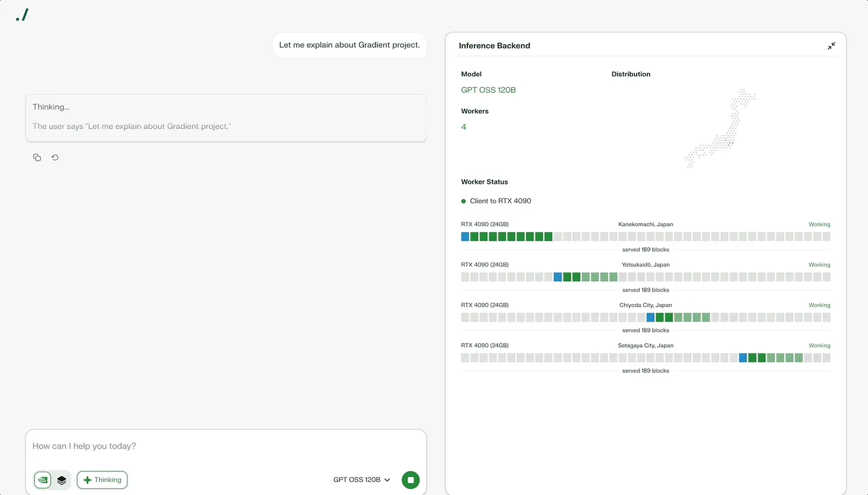Regenerate the response with the retry icon
This screenshot has width=868, height=495.
(x=55, y=157)
